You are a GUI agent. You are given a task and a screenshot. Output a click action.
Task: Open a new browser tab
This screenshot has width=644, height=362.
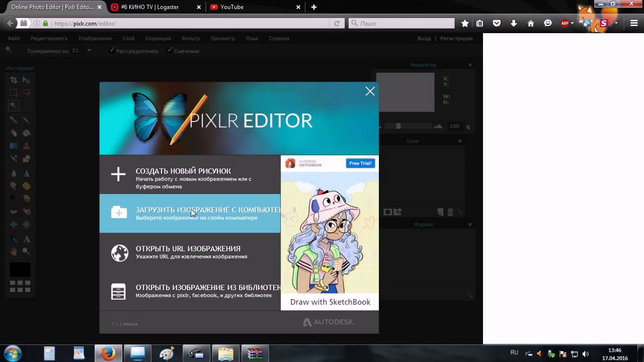tap(314, 7)
